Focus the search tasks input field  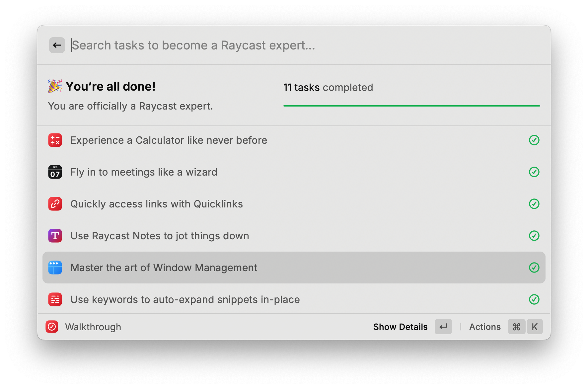(305, 45)
